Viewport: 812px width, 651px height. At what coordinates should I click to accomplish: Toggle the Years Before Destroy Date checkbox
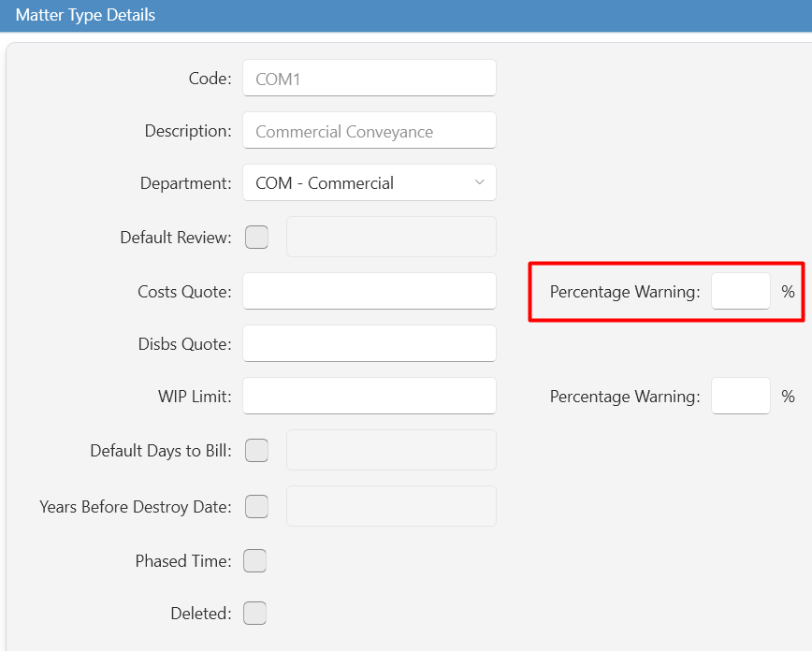257,507
